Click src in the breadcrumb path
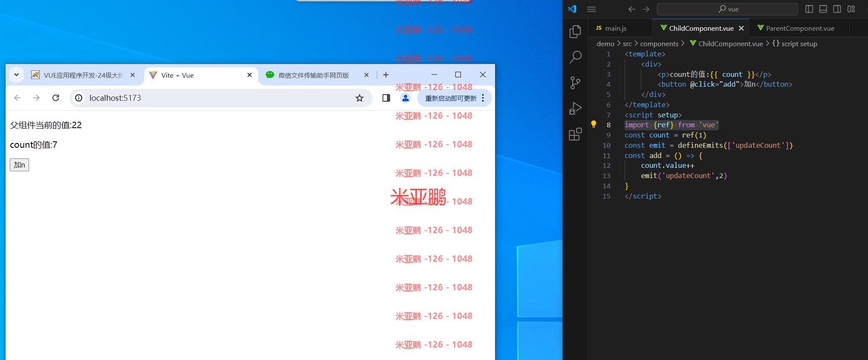Screen dimensions: 868x360 click(627, 44)
